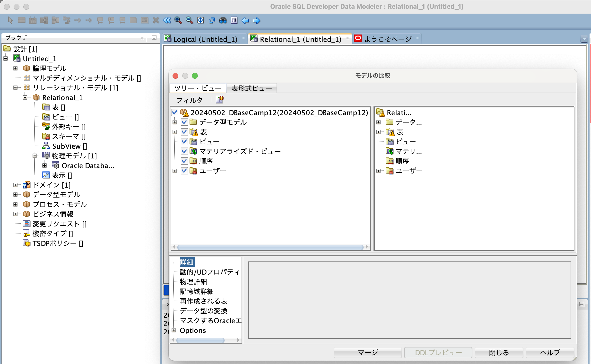This screenshot has width=591, height=364.
Task: Open filter properties icon beside フィルタ
Action: pyautogui.click(x=219, y=100)
